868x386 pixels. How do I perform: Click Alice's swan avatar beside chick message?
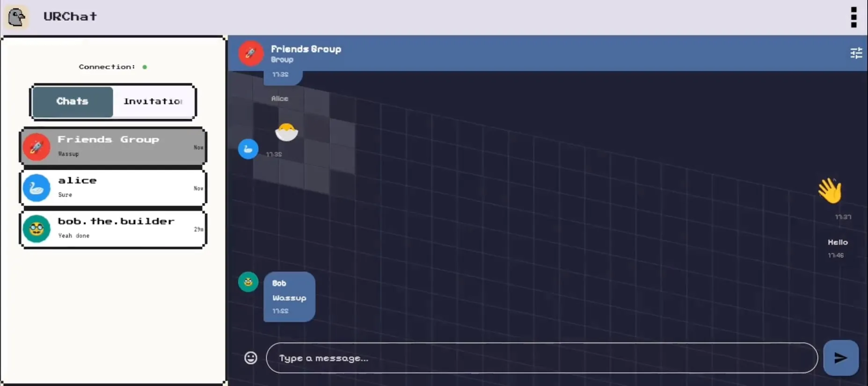point(248,149)
